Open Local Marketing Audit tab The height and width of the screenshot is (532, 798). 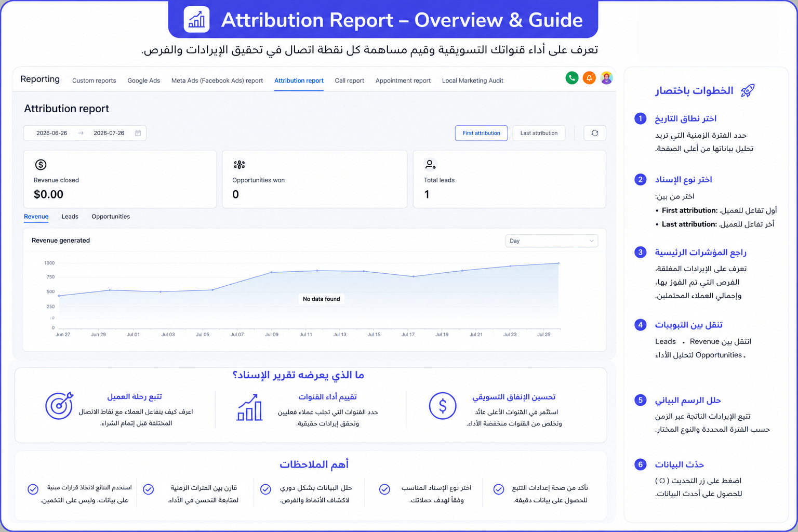click(x=473, y=81)
